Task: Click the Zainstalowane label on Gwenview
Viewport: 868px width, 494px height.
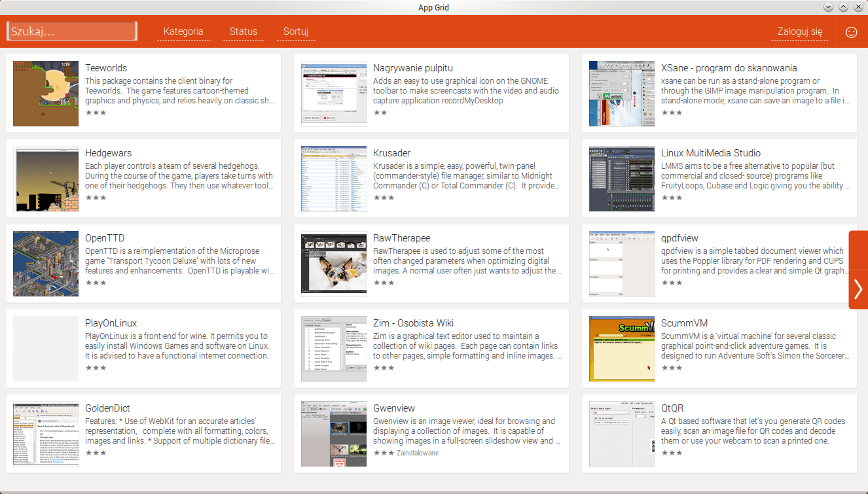Action: pyautogui.click(x=418, y=453)
